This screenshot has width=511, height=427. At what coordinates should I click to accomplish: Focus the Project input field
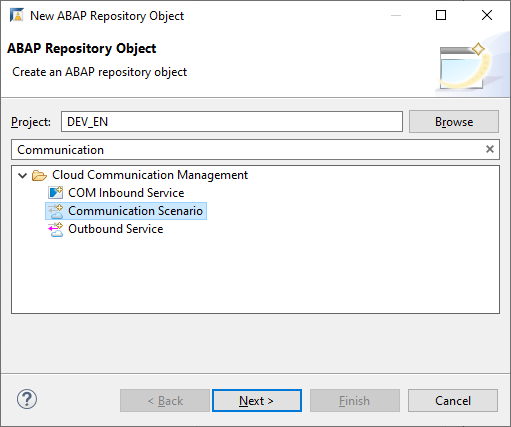pos(232,122)
